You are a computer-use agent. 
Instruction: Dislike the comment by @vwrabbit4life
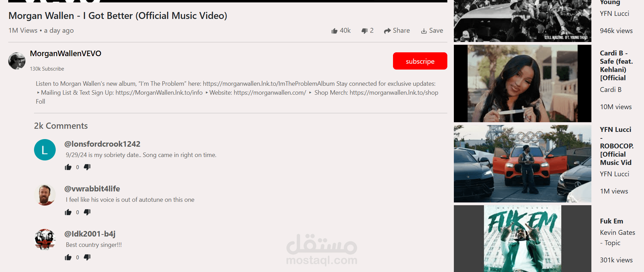pyautogui.click(x=87, y=212)
